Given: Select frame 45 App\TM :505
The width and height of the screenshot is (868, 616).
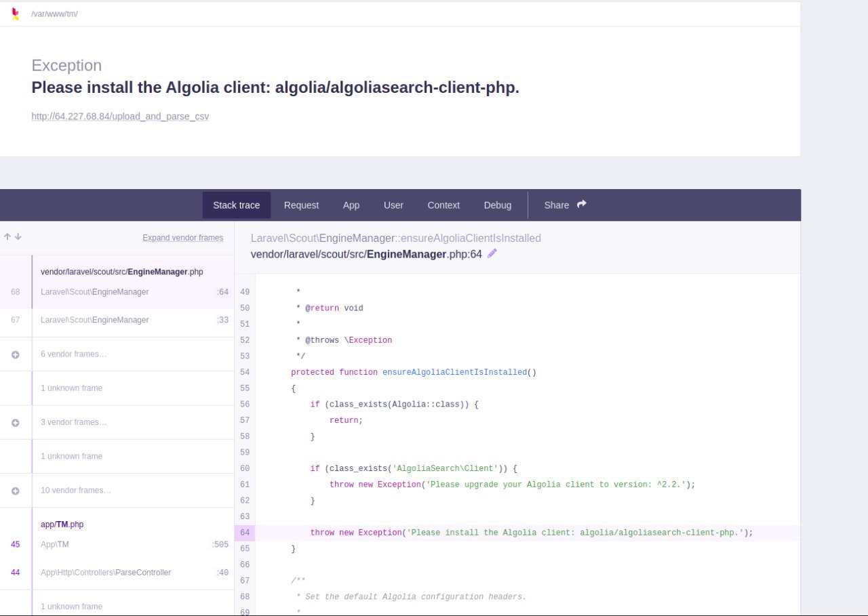Looking at the screenshot, I should (x=117, y=544).
